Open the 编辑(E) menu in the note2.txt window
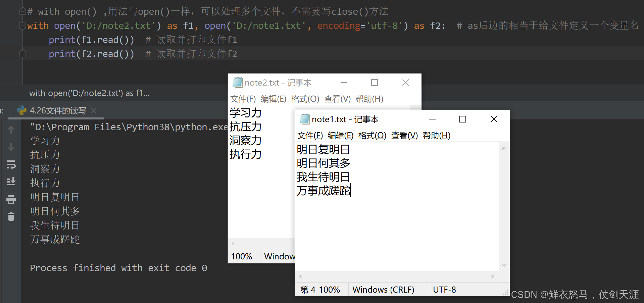The height and width of the screenshot is (303, 644). 274,99
